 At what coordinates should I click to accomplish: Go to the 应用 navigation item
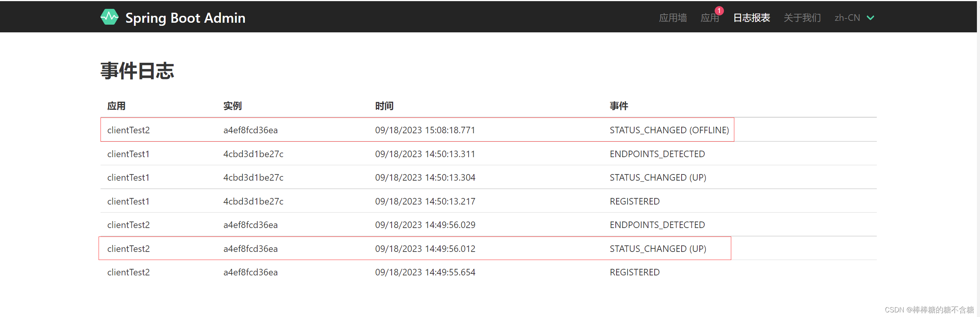point(709,18)
